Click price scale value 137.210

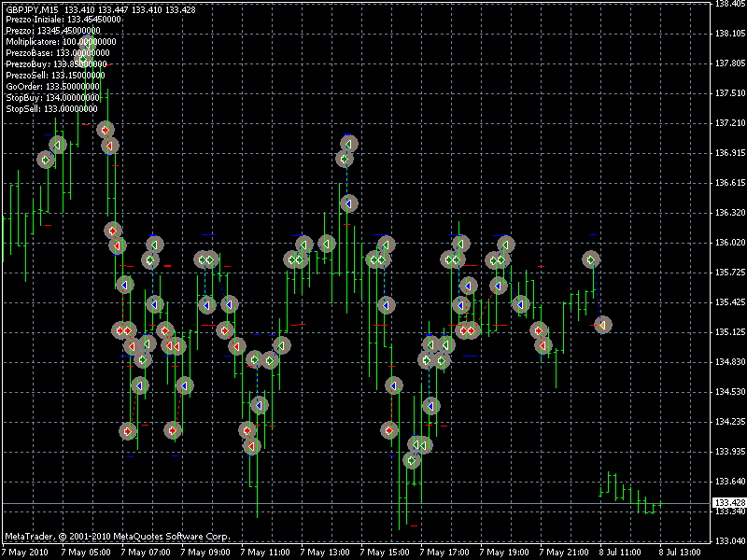729,123
